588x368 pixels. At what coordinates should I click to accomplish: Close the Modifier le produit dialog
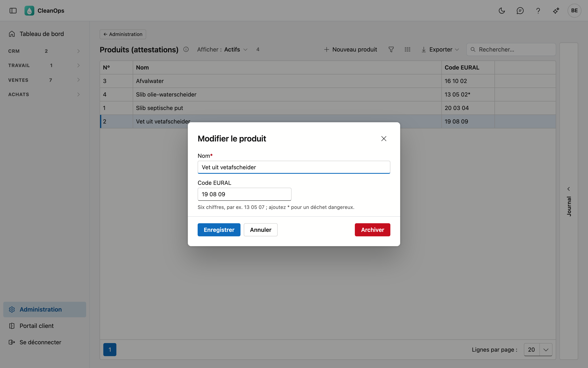pyautogui.click(x=384, y=138)
